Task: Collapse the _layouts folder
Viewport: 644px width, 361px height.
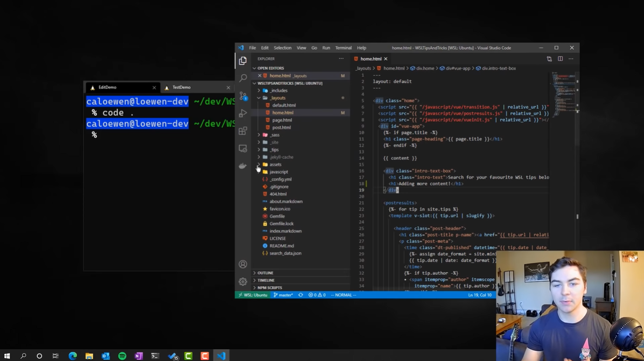Action: tap(278, 98)
